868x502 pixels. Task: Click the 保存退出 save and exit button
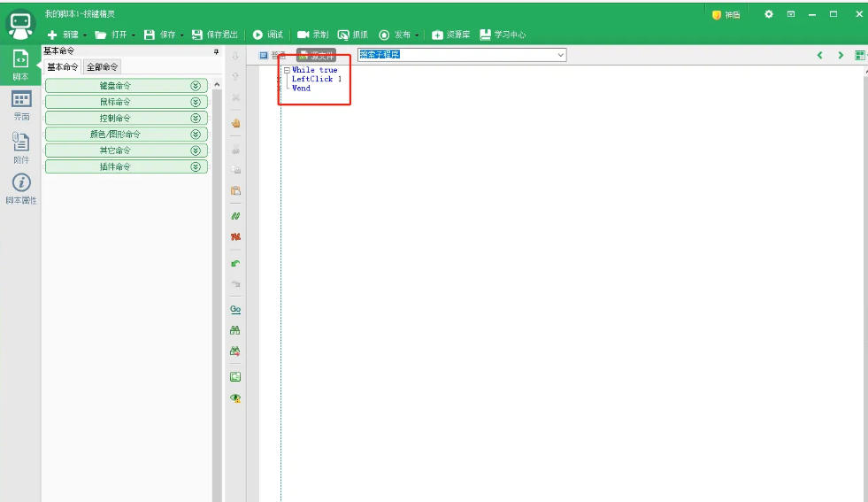click(x=215, y=35)
